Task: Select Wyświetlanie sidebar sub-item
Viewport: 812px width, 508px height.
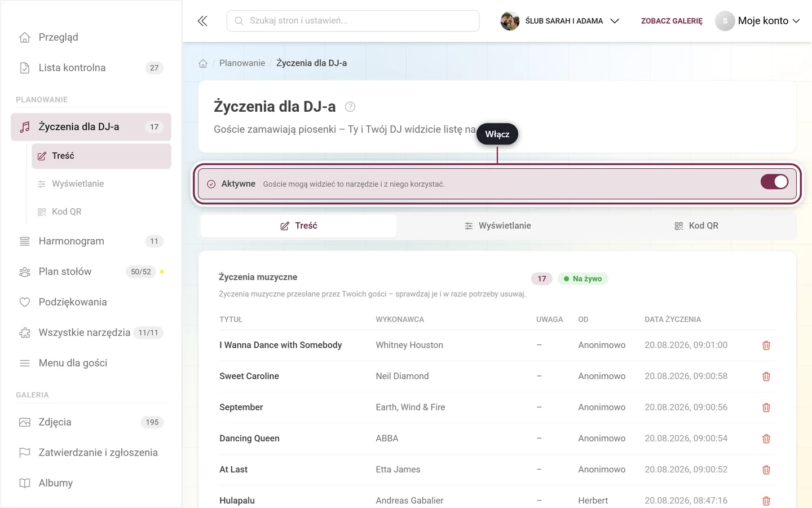Action: (101, 184)
